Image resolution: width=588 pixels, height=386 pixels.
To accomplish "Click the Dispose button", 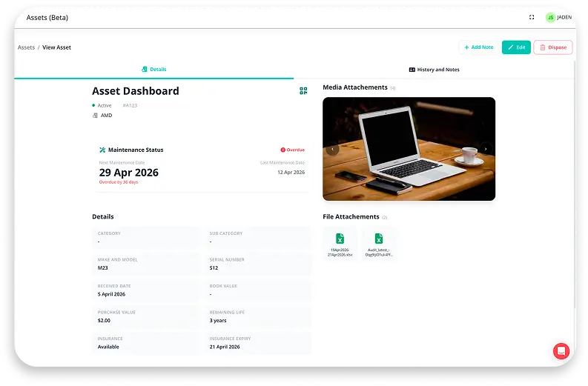I will [552, 47].
